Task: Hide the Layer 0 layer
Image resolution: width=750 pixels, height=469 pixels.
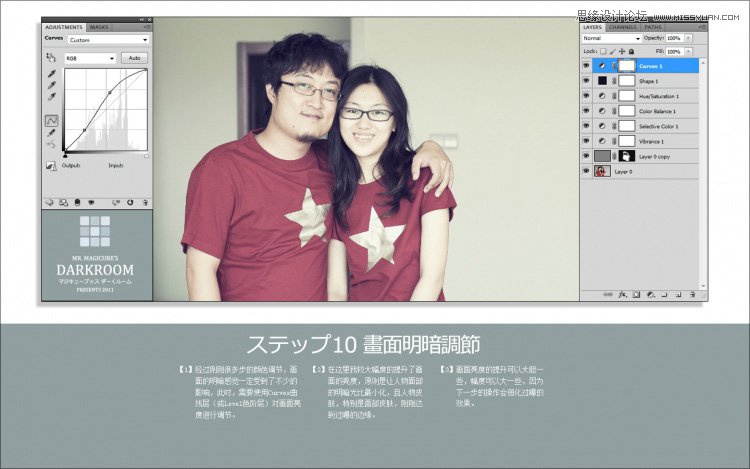Action: pos(586,171)
